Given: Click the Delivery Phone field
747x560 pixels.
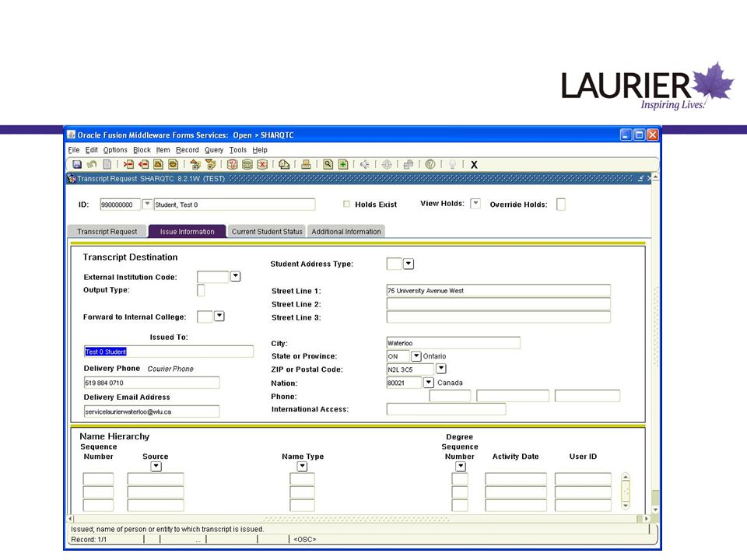Looking at the screenshot, I should click(x=152, y=383).
